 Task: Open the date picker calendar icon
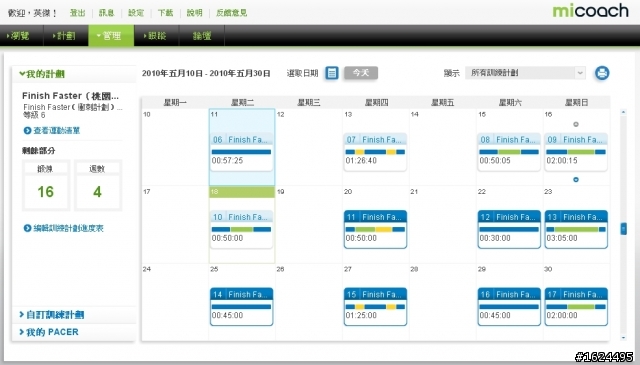[332, 73]
